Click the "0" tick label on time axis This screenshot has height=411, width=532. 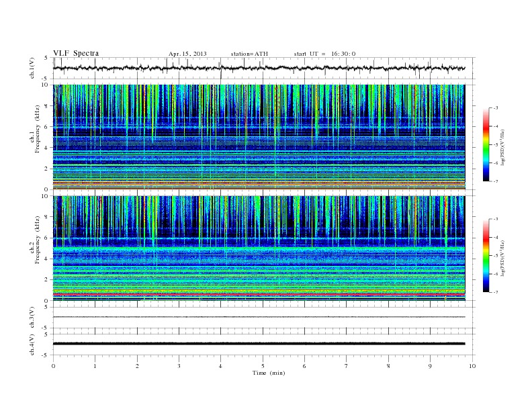tap(53, 366)
